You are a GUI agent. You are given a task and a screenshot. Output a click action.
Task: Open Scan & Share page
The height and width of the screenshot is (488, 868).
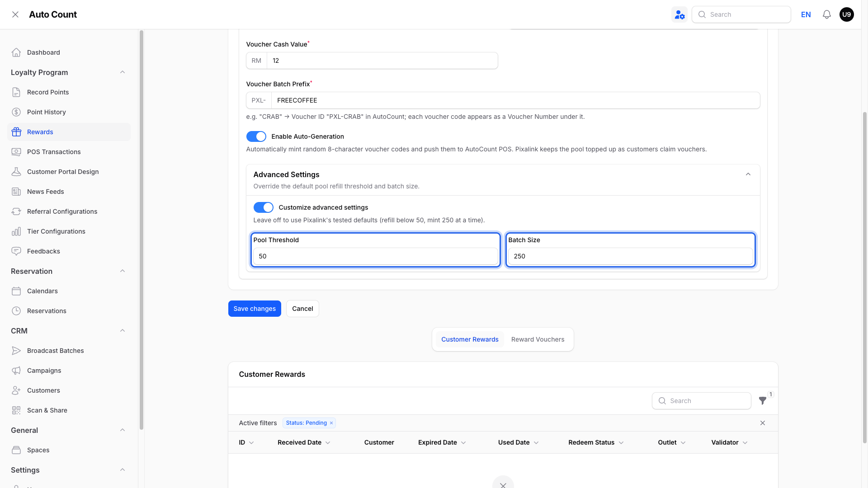click(69, 410)
